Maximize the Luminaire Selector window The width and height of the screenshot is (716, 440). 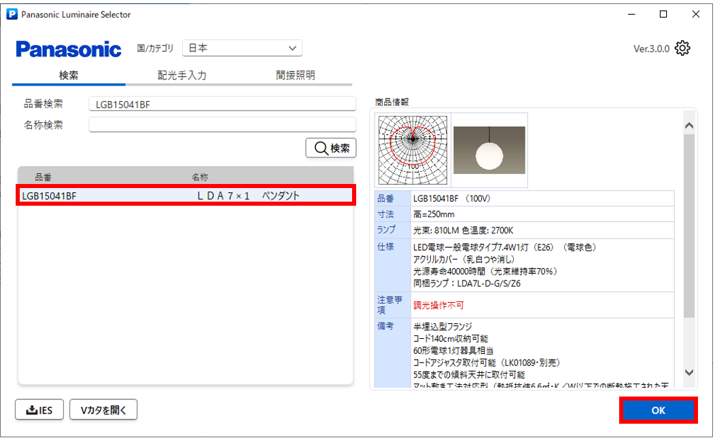[662, 15]
